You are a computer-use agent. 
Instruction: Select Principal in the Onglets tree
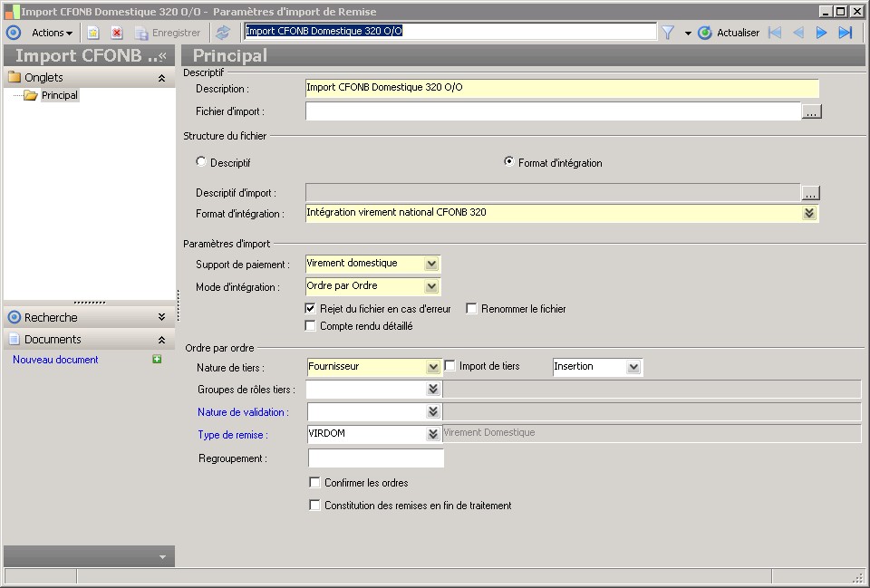[x=60, y=95]
